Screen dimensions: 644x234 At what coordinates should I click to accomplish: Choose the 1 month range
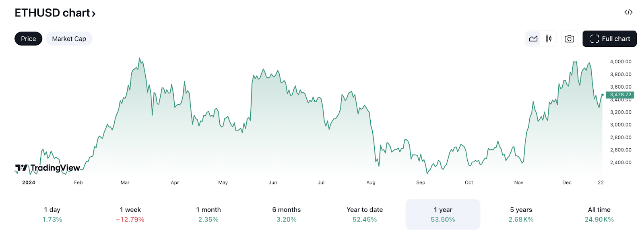click(x=208, y=214)
